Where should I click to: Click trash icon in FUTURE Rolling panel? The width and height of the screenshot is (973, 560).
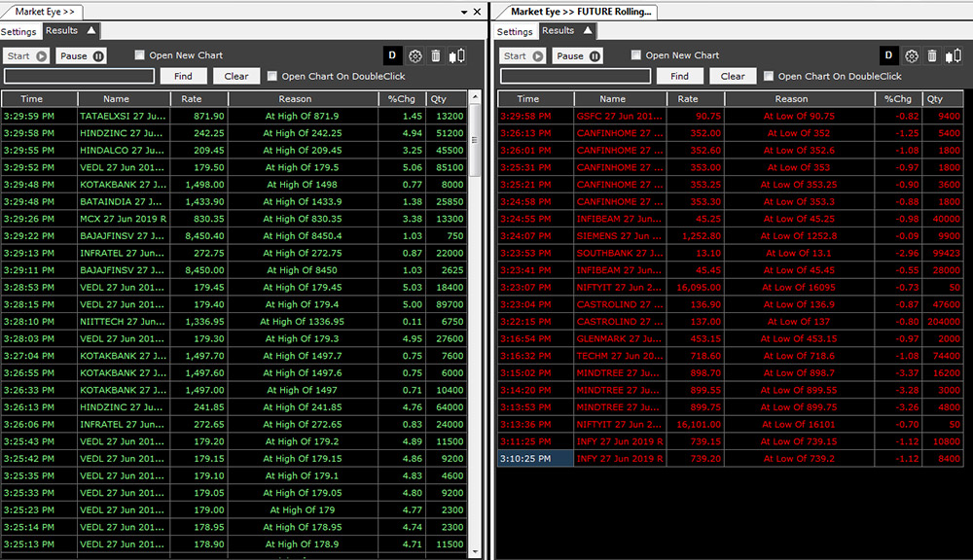[932, 56]
